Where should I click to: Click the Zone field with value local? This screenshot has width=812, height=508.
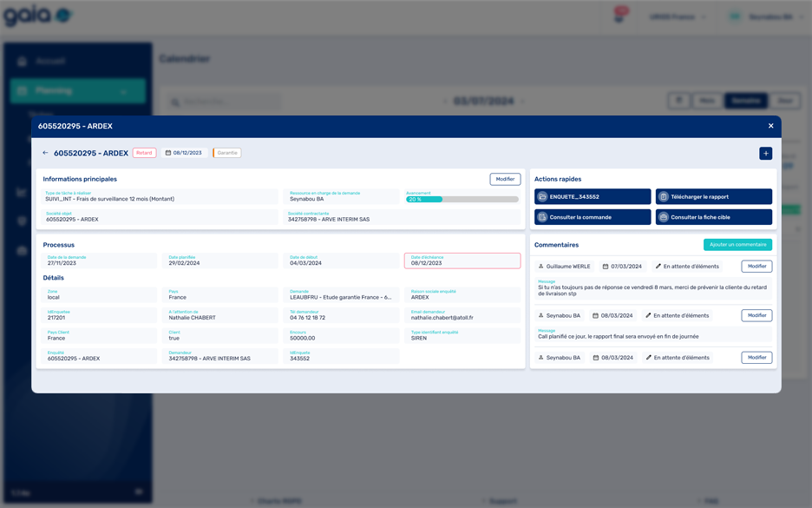coord(99,295)
